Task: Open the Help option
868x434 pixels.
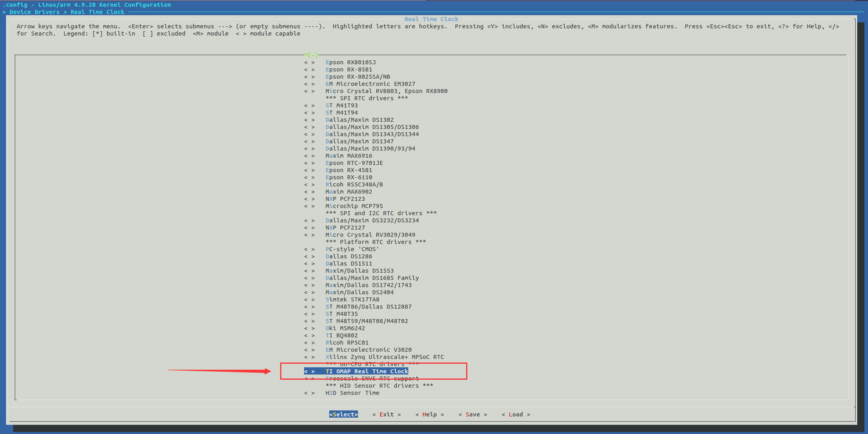Action: tap(429, 414)
